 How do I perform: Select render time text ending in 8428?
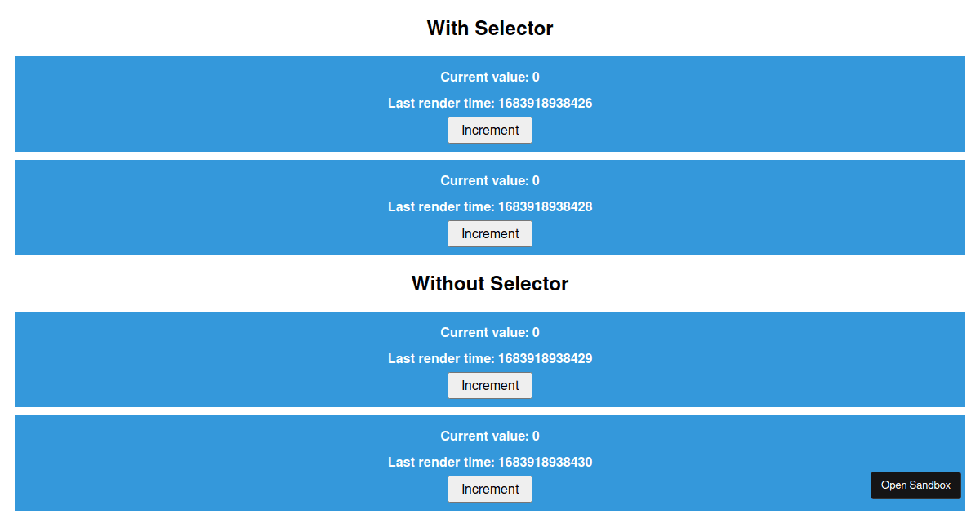[x=490, y=207]
